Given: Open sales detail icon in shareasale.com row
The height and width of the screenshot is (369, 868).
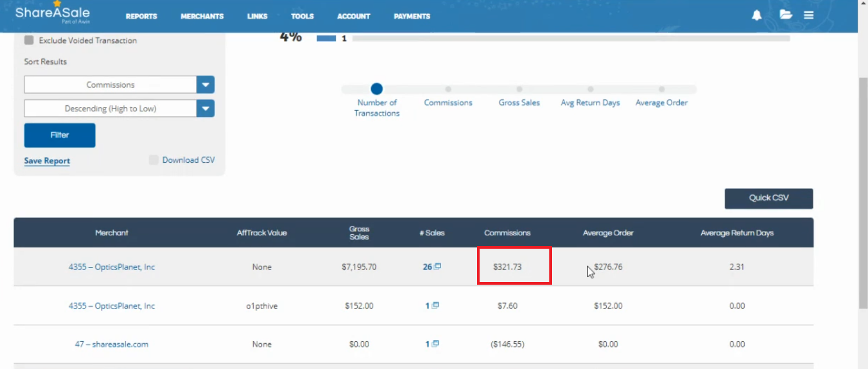Looking at the screenshot, I should pyautogui.click(x=436, y=344).
